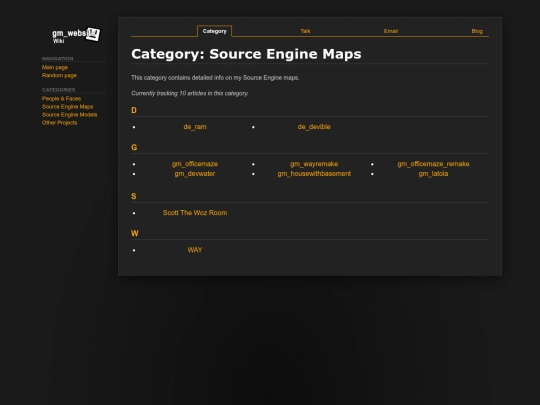Screen dimensions: 540x405
Task: Open Source Engine Maps in sidebar
Action: click(67, 107)
